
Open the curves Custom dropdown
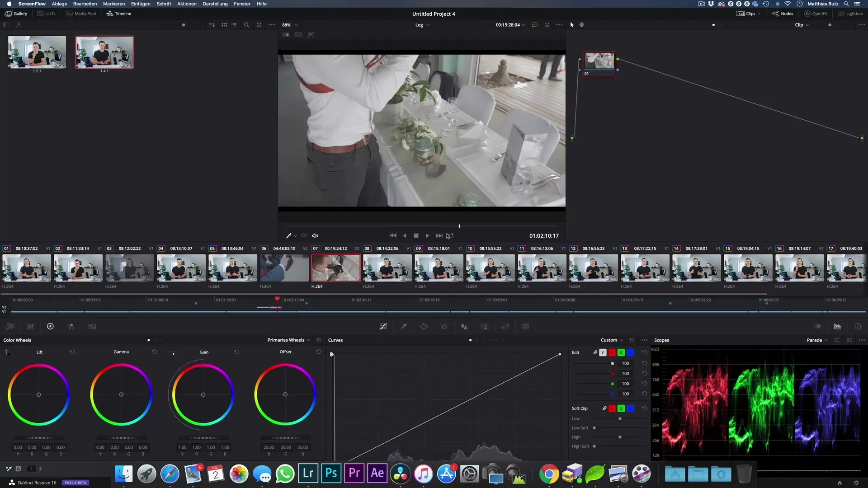[x=612, y=340]
